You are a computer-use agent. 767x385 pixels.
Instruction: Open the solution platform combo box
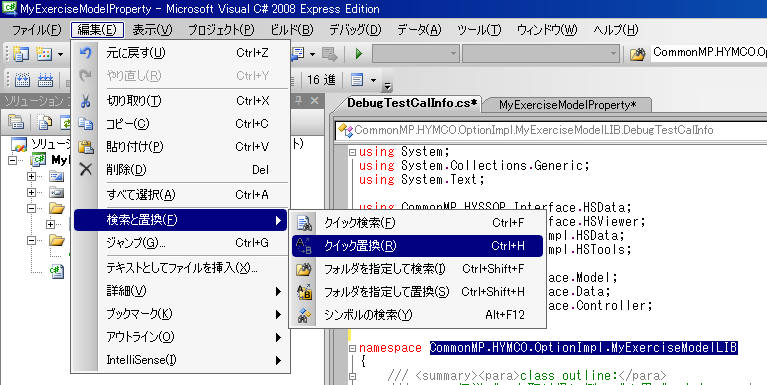541,53
